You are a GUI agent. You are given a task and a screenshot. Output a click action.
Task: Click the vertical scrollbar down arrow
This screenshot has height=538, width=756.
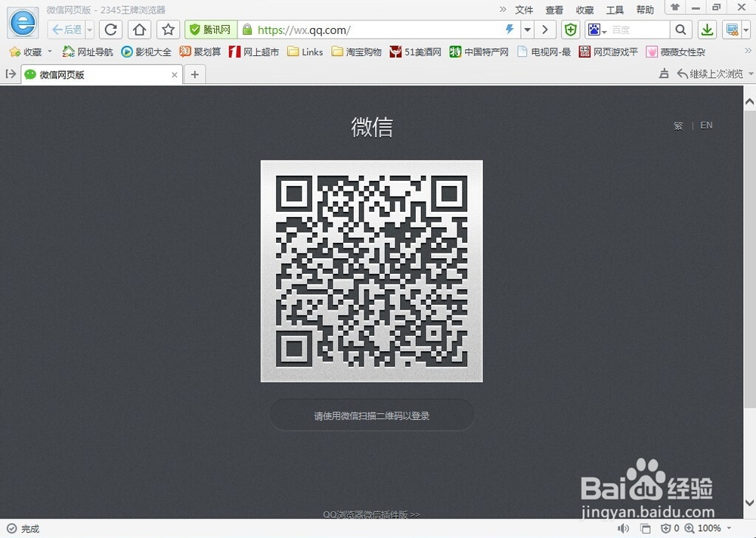point(749,502)
